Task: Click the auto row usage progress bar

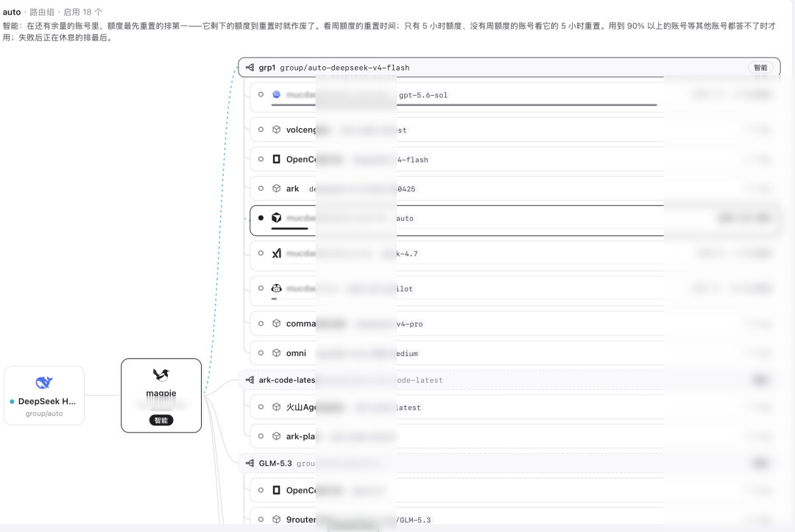Action: [289, 229]
